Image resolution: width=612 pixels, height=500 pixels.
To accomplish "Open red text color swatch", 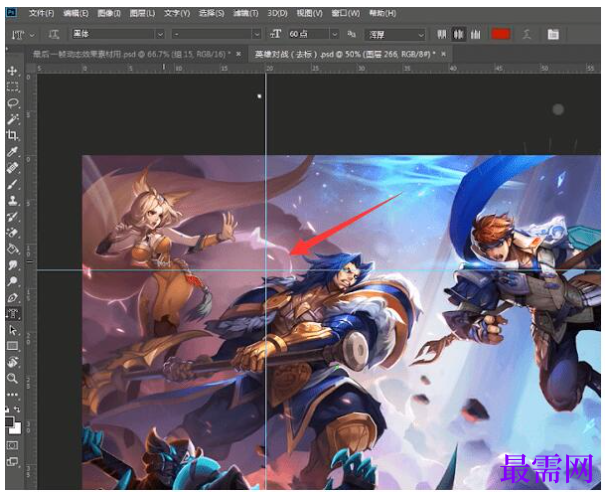I will 501,34.
